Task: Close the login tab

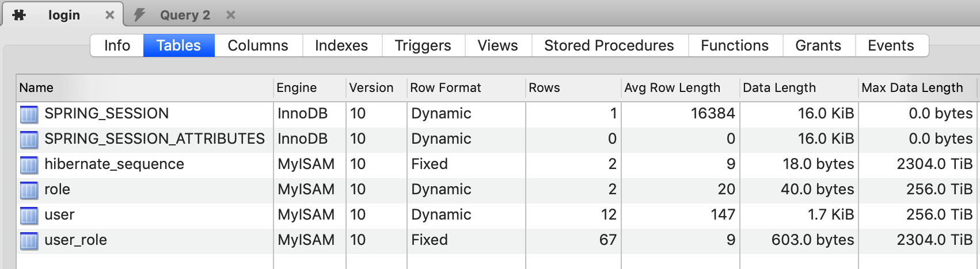Action: 109,15
